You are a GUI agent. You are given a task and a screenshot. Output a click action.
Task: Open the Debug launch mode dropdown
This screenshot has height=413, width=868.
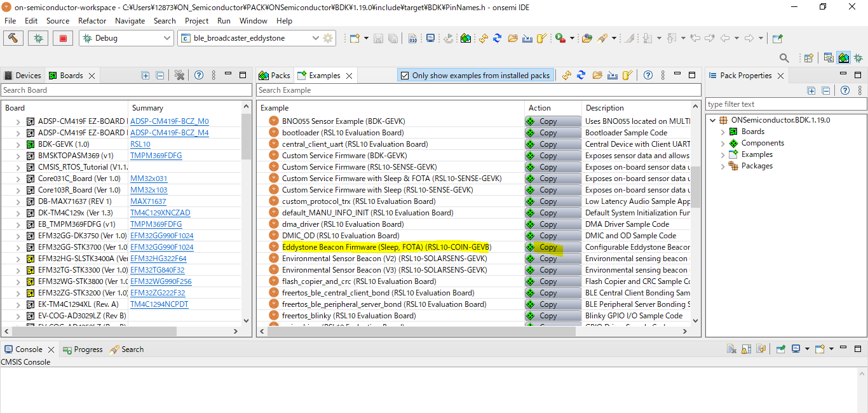click(167, 38)
